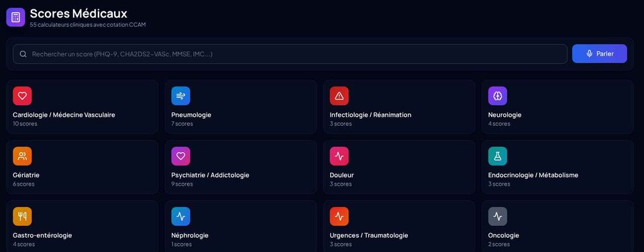Image resolution: width=644 pixels, height=252 pixels.
Task: Click '3 scores' under Endocrinologie / Métabolisme
Action: click(499, 184)
